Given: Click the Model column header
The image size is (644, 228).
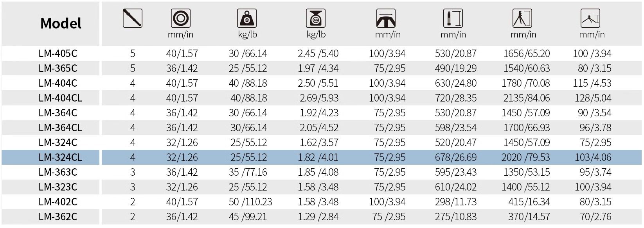Looking at the screenshot, I should 61,23.
